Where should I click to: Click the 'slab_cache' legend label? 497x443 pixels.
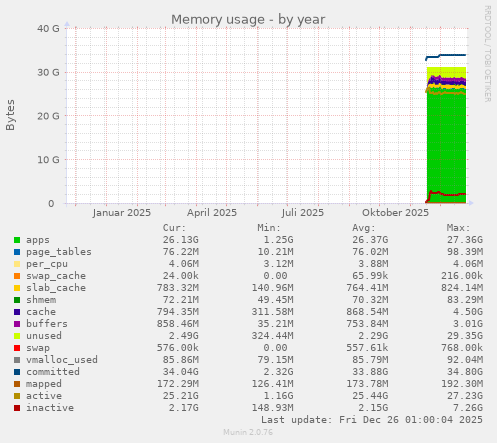coord(56,288)
